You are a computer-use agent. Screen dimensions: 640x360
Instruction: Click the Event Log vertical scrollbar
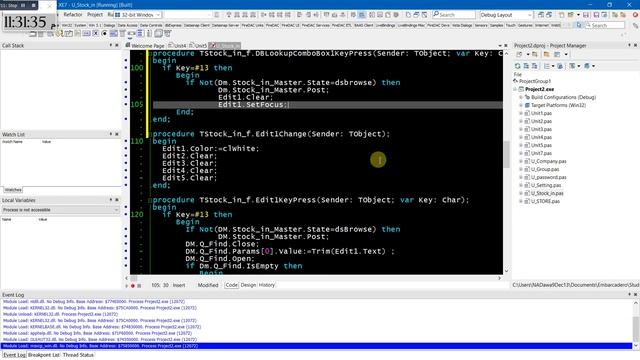[x=636, y=324]
